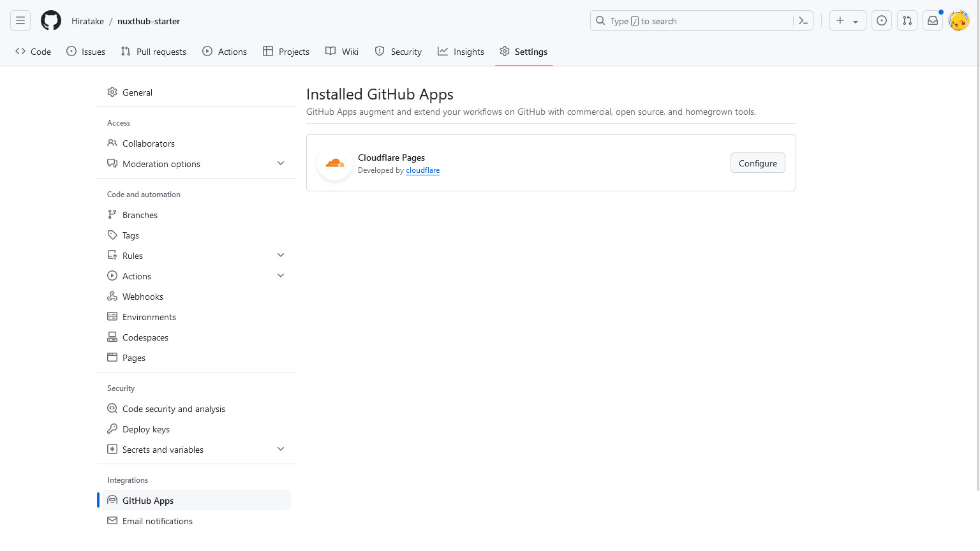
Task: Open Tags settings
Action: coord(197,235)
